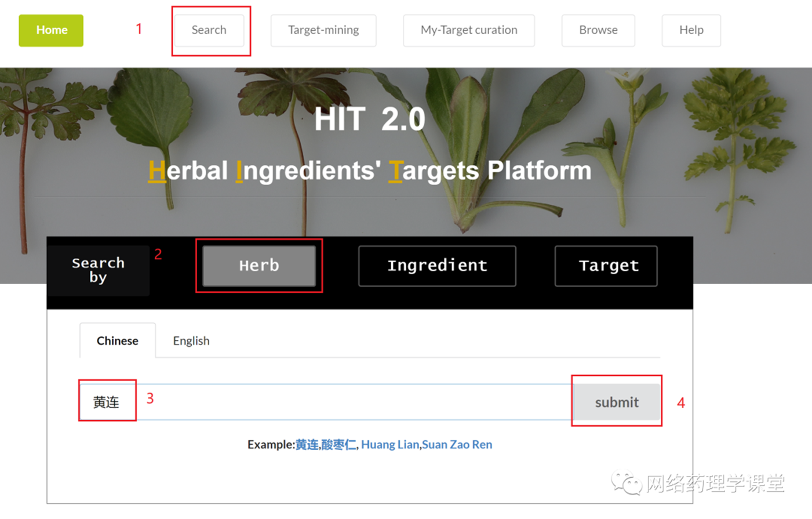Viewport: 812px width, 519px height.
Task: Click the herb name input field
Action: (x=326, y=402)
